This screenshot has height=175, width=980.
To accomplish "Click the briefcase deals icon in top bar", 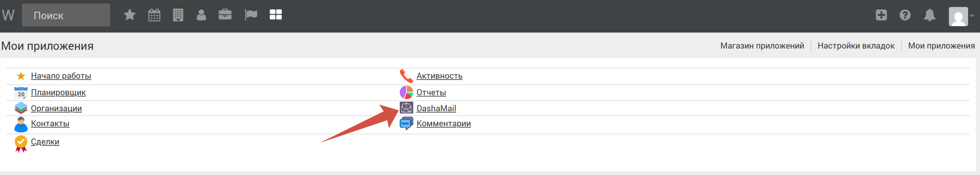I will [225, 15].
